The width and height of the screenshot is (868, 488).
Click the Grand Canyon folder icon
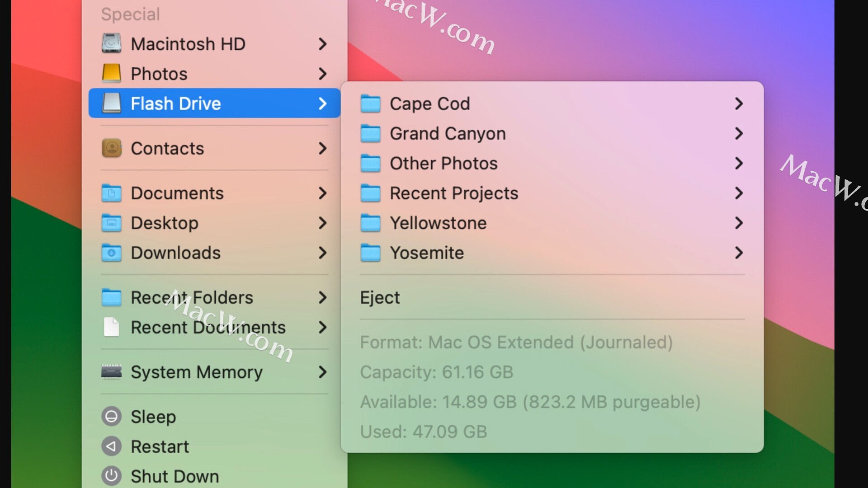pyautogui.click(x=370, y=133)
